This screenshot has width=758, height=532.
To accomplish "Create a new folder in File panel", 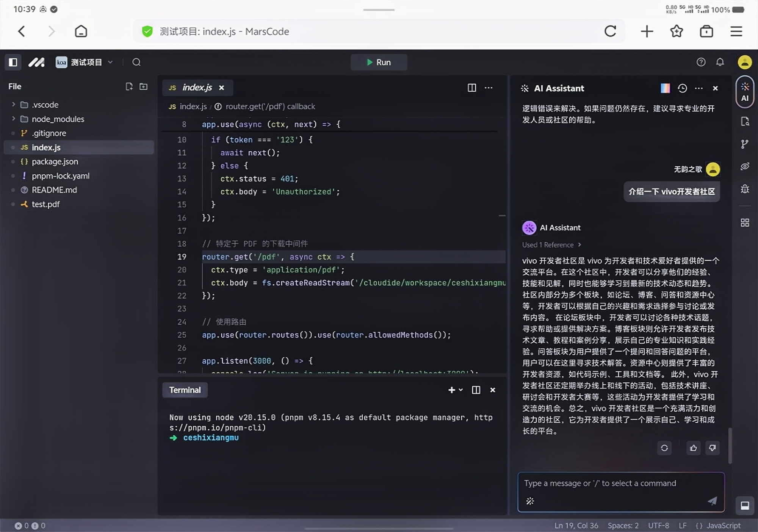I will pos(143,86).
